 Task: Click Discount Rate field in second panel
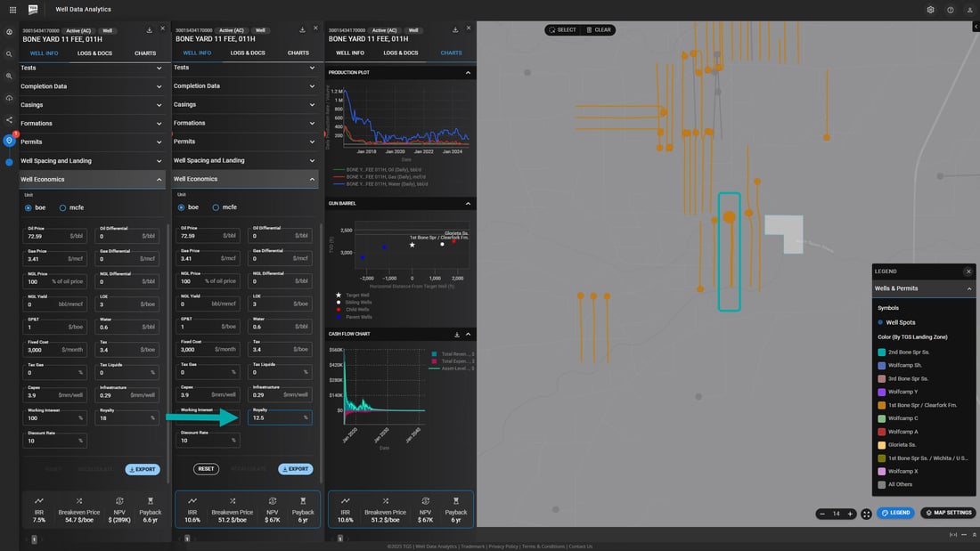[208, 441]
